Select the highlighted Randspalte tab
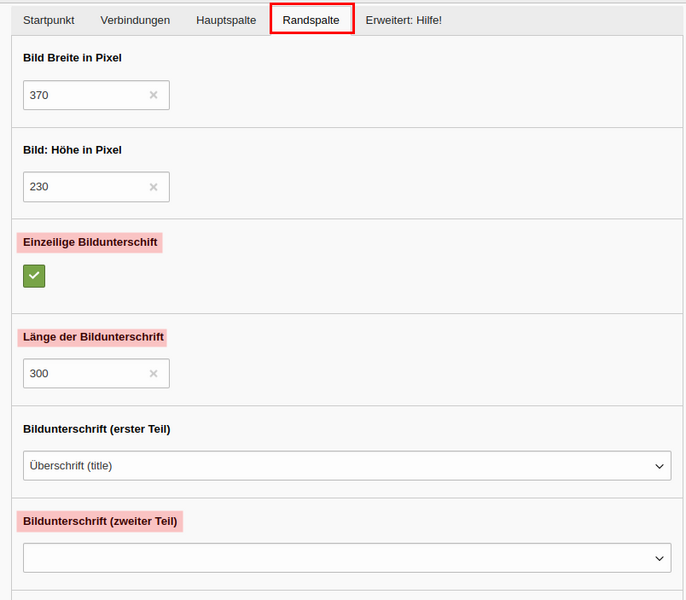The width and height of the screenshot is (686, 600). [311, 20]
